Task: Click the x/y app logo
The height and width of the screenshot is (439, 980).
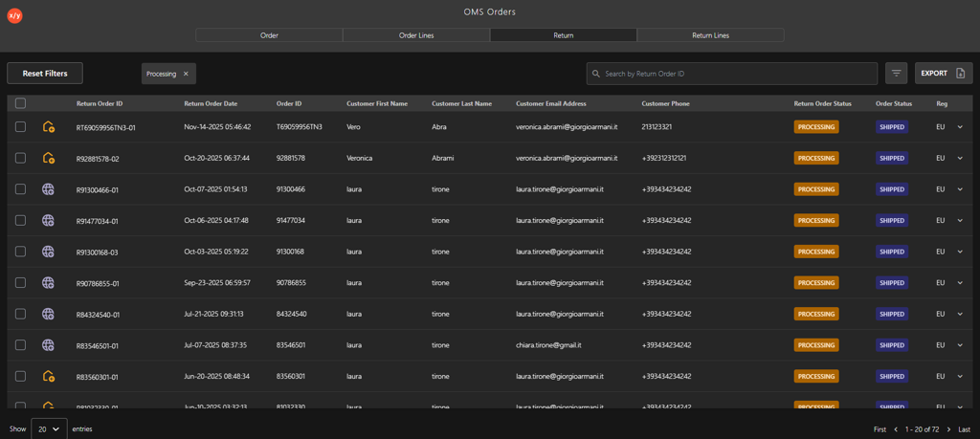Action: coord(15,16)
